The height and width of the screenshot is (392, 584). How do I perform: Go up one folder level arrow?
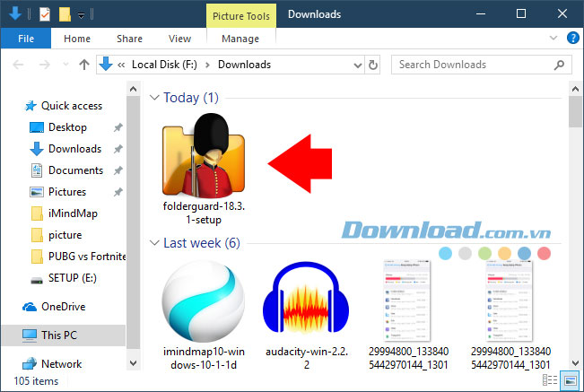point(84,65)
